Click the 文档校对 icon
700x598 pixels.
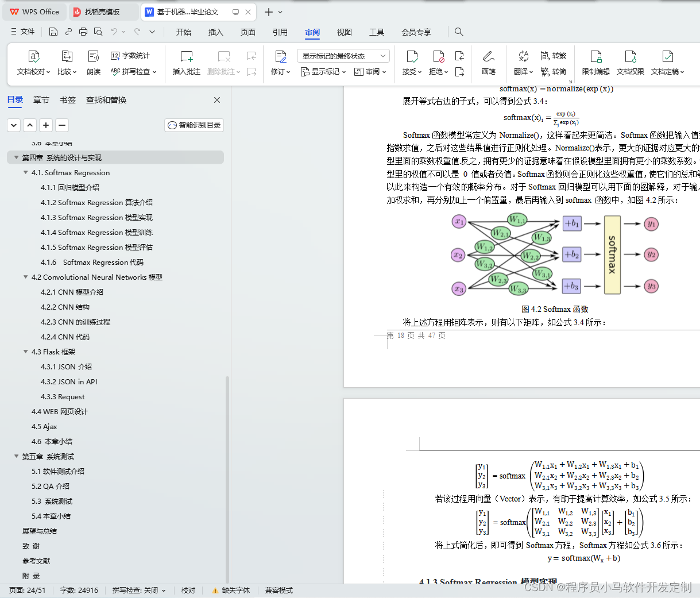pyautogui.click(x=33, y=56)
